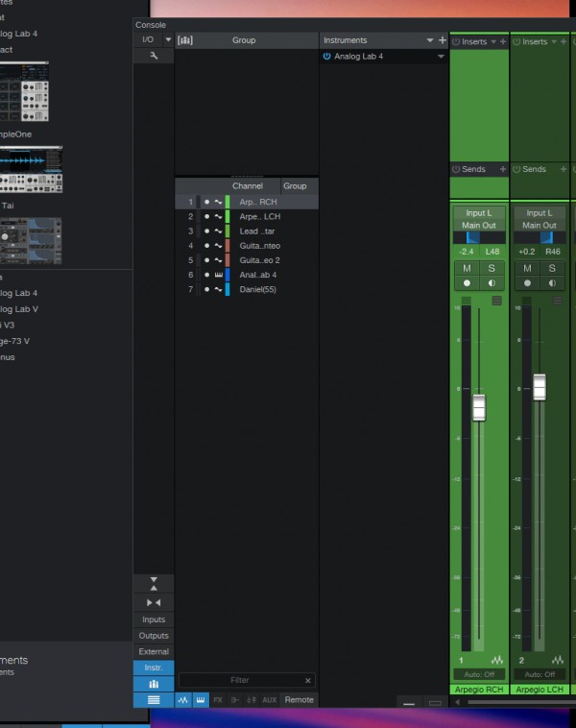576x728 pixels.
Task: Clear the Filter field with the X
Action: click(x=308, y=680)
